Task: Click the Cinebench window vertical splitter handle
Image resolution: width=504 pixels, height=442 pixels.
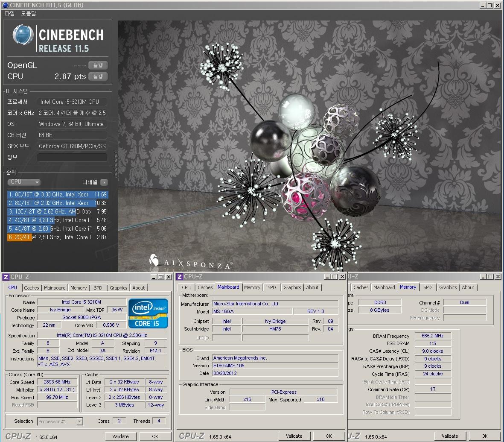Action: pos(116,165)
